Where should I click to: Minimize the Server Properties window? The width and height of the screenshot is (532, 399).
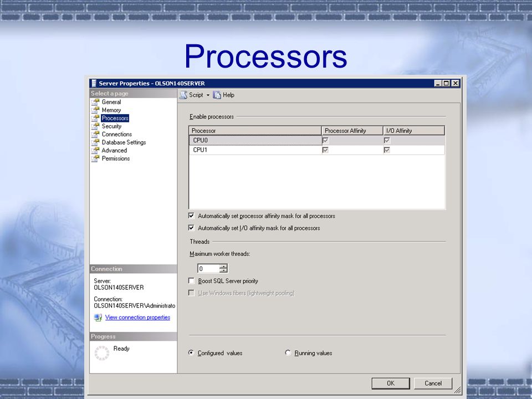tap(438, 83)
